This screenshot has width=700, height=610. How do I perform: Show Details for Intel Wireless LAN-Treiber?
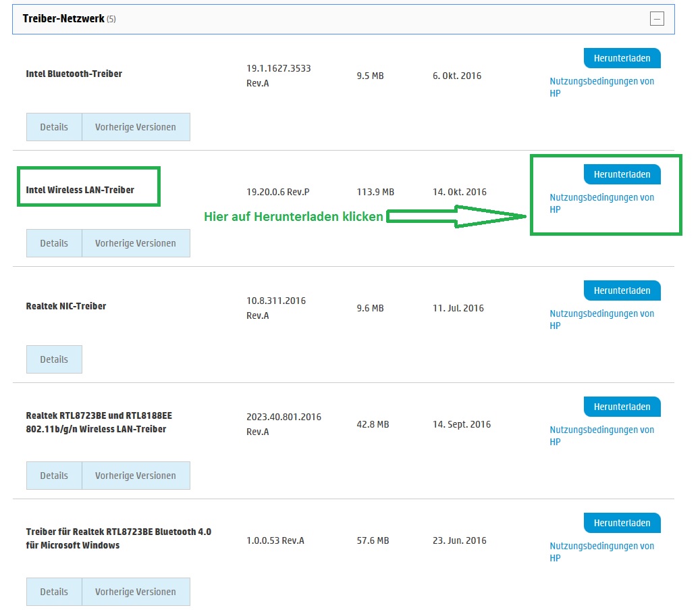[x=54, y=243]
